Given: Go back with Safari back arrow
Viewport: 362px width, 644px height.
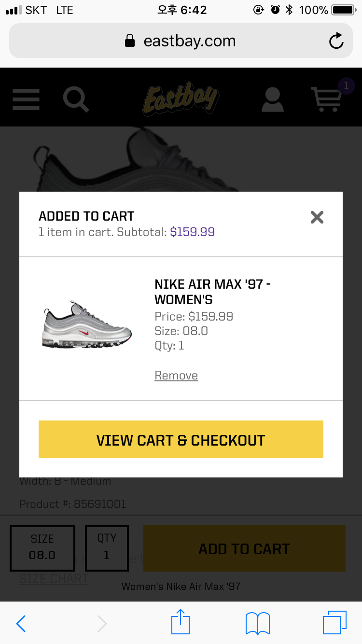Looking at the screenshot, I should [21, 623].
